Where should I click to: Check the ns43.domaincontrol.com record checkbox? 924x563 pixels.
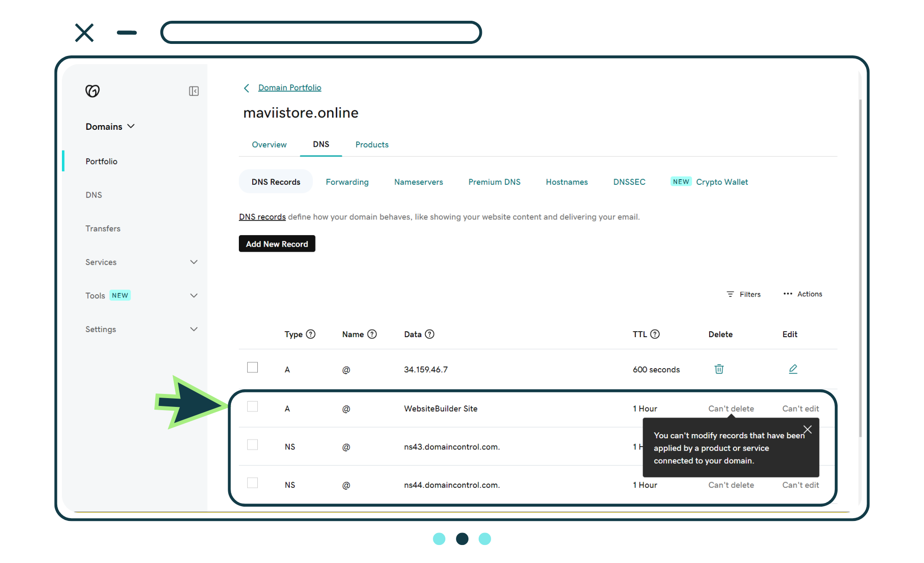pos(252,445)
